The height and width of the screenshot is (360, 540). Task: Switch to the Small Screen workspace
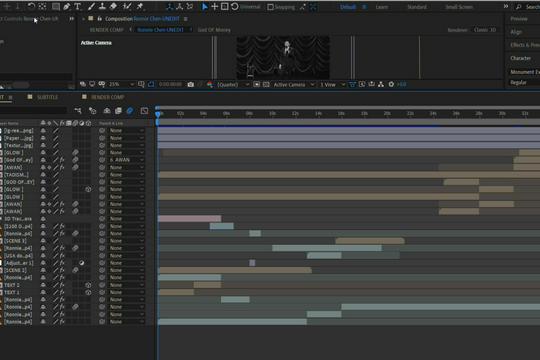[x=459, y=7]
